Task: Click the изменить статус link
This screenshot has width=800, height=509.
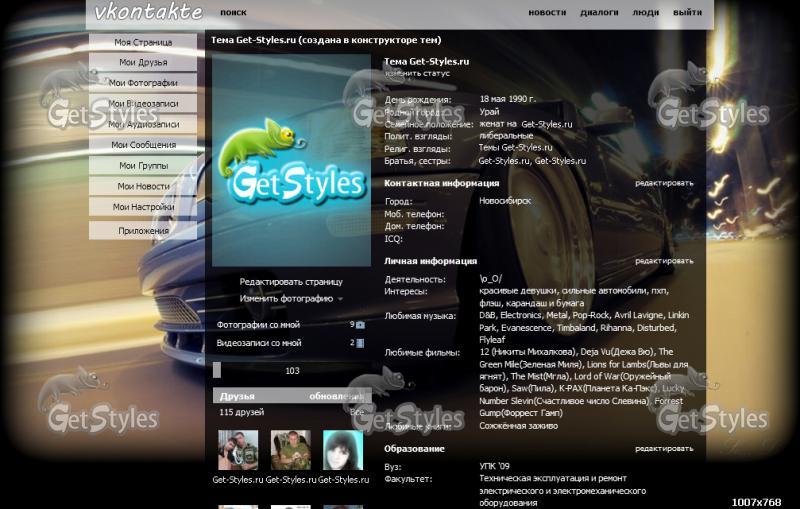Action: pyautogui.click(x=418, y=73)
